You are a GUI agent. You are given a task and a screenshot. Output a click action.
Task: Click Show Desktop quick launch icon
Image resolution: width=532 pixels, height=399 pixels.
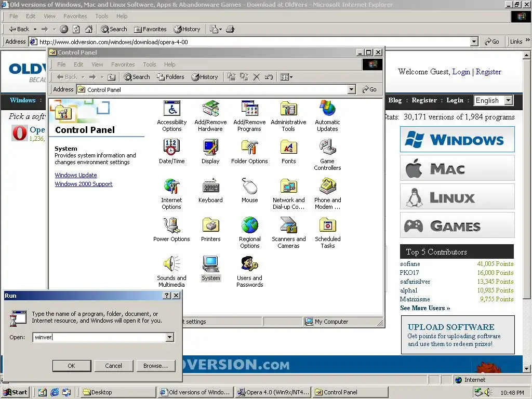(x=42, y=392)
